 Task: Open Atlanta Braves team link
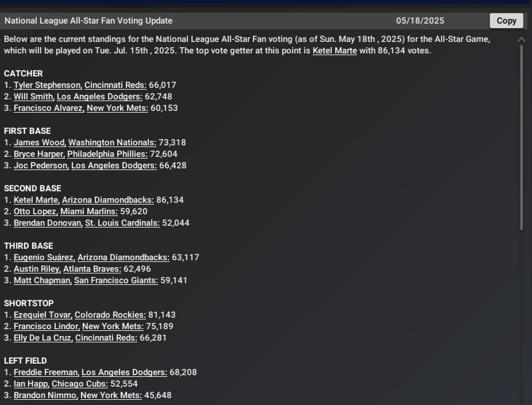[x=92, y=269]
